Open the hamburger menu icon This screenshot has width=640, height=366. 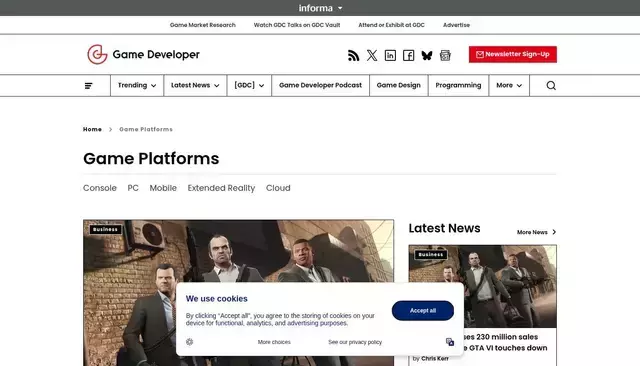(x=89, y=86)
